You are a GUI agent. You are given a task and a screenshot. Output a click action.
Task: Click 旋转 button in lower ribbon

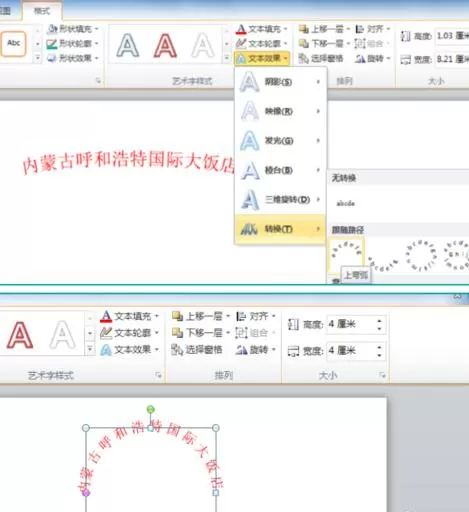(256, 350)
